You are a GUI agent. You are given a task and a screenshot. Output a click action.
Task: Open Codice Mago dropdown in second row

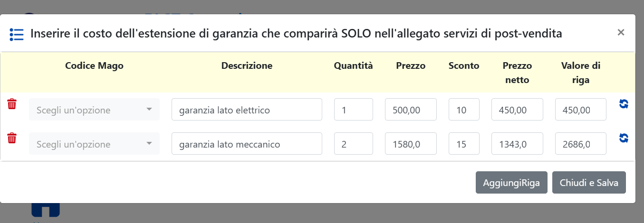coord(94,144)
